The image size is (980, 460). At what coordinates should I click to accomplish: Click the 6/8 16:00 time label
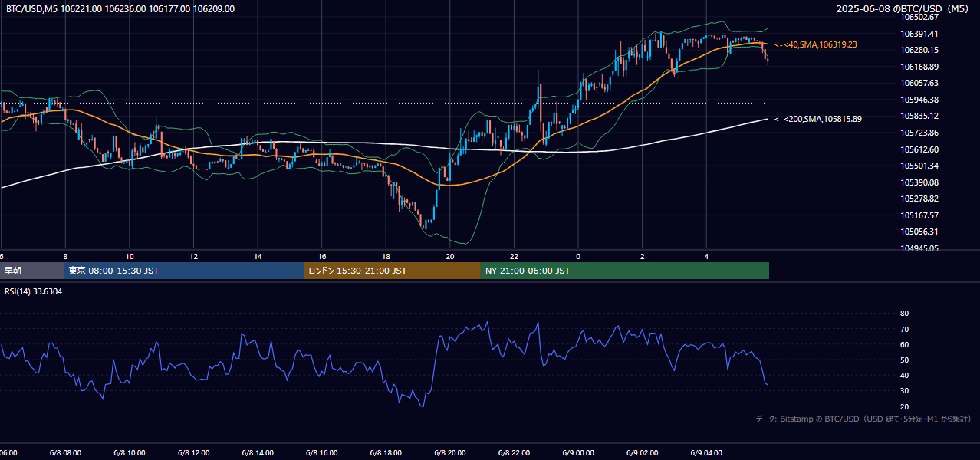tap(321, 452)
